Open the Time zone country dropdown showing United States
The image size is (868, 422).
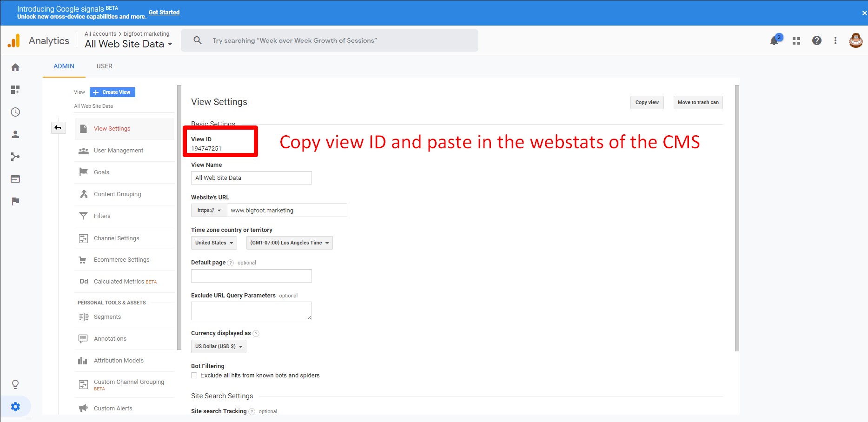(213, 243)
